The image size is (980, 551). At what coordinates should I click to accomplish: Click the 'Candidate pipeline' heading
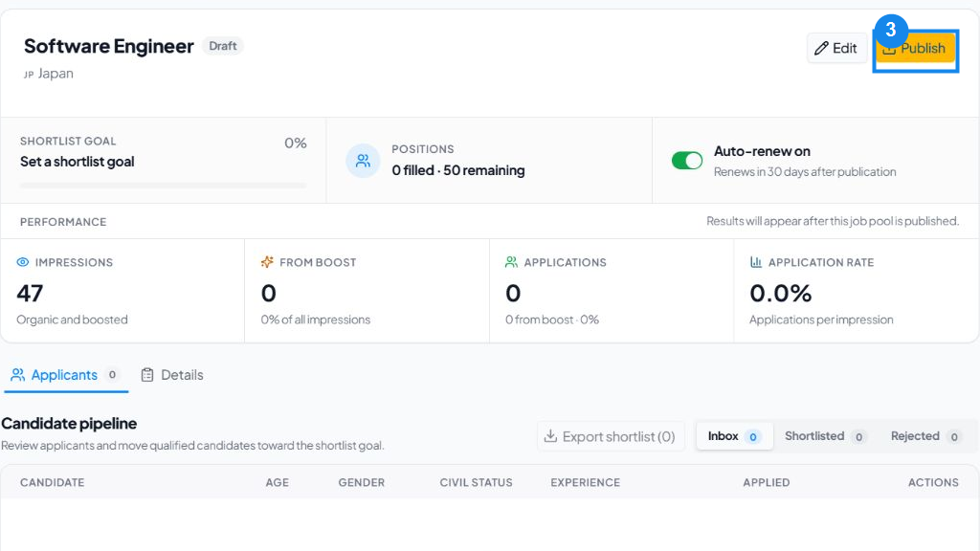pos(69,424)
